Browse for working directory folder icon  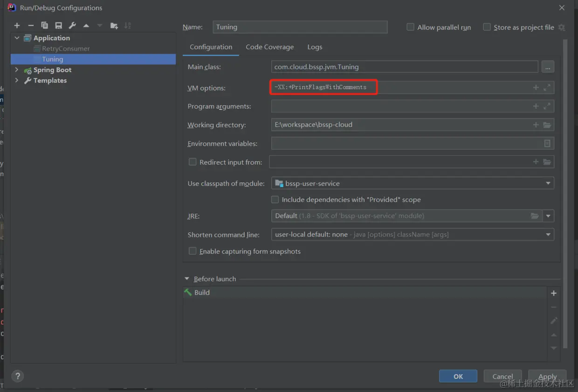547,125
